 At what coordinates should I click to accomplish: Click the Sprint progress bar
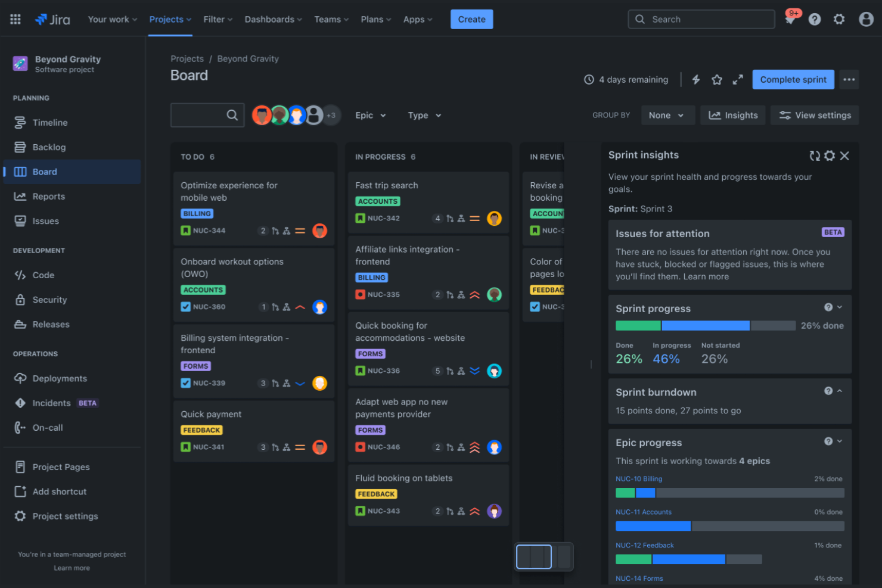point(706,325)
